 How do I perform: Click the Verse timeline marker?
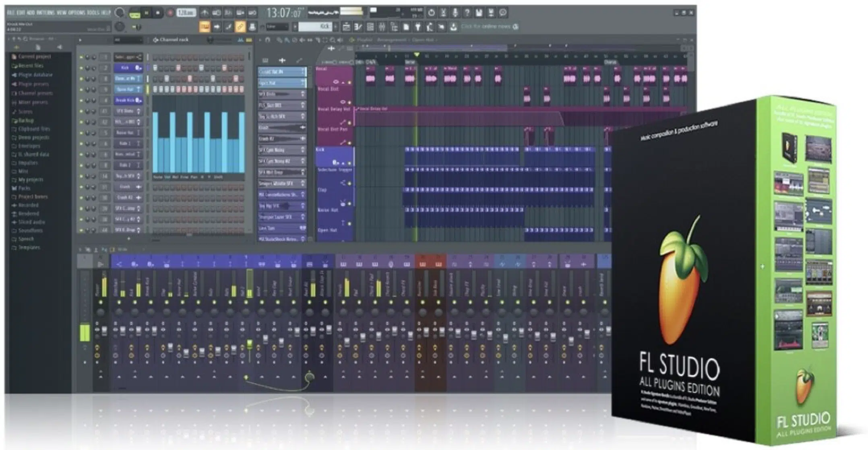click(x=410, y=62)
